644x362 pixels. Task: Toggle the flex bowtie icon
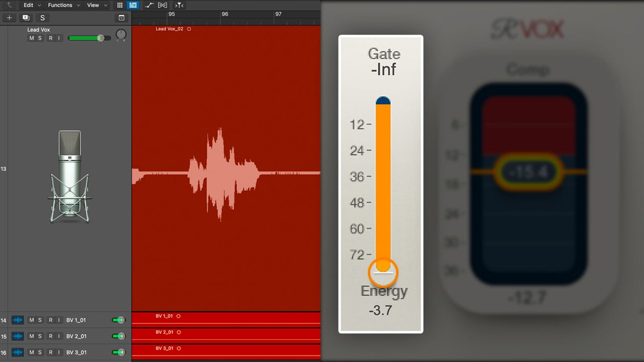pos(163,5)
